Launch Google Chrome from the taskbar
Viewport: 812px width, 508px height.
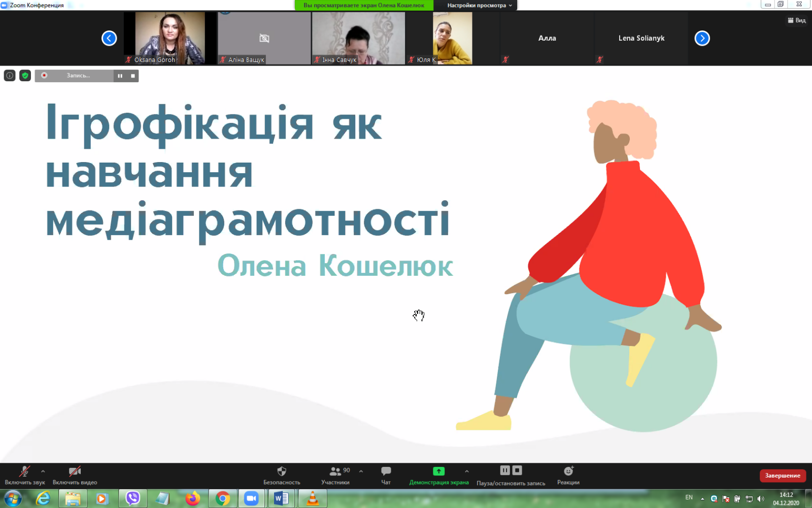pyautogui.click(x=222, y=498)
